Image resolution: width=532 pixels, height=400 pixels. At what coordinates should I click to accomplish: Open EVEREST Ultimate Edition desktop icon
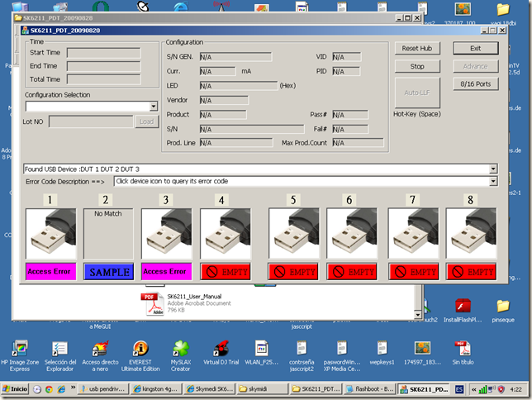140,355
